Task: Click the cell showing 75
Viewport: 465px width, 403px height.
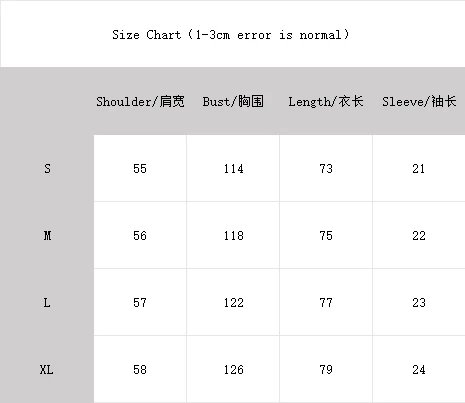Action: click(x=326, y=235)
